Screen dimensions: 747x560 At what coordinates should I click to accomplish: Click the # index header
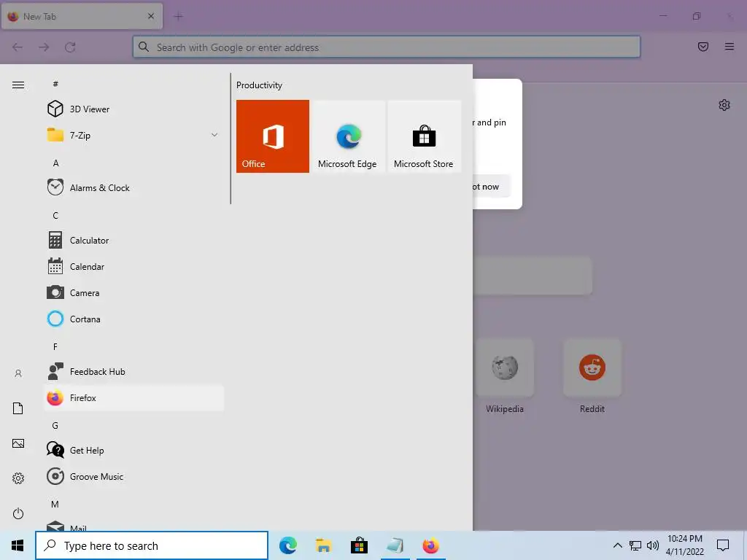[55, 84]
